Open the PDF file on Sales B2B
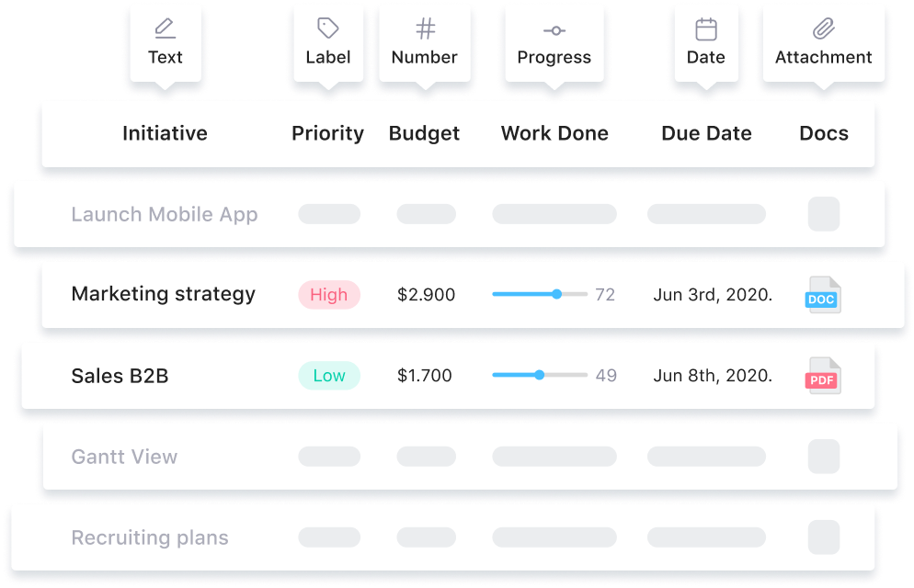The height and width of the screenshot is (588, 914). coord(823,375)
